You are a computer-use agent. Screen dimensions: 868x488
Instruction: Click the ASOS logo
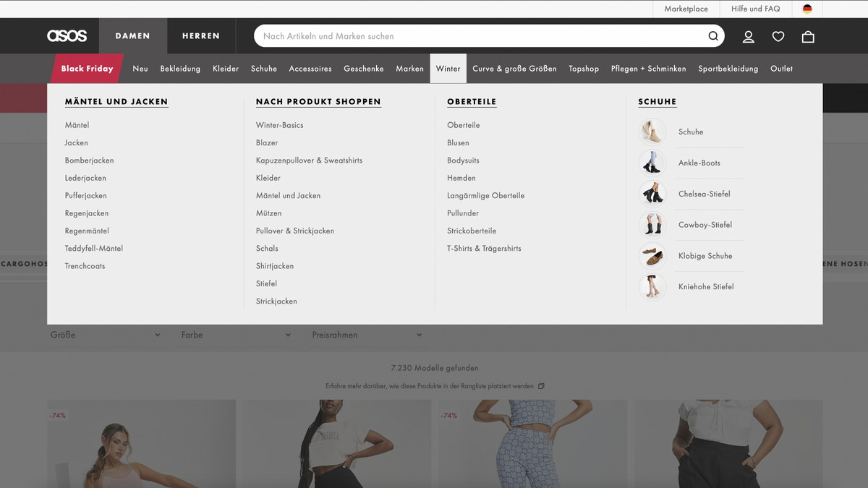point(67,36)
